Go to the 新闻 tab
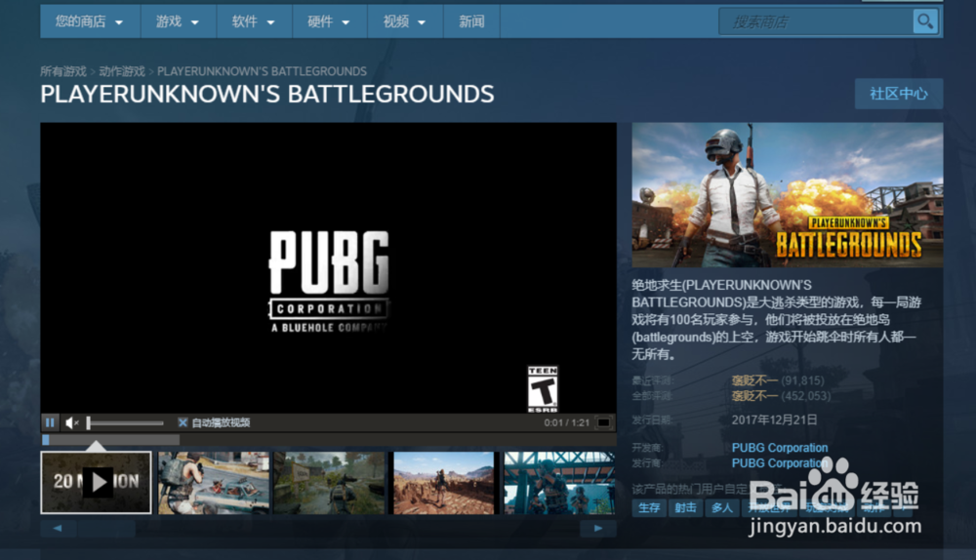This screenshot has height=560, width=976. pos(471,21)
